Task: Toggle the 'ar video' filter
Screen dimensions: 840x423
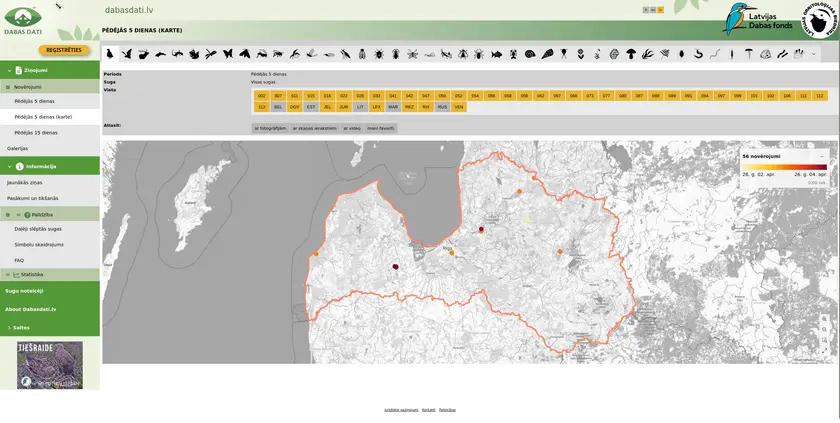Action: click(x=352, y=128)
